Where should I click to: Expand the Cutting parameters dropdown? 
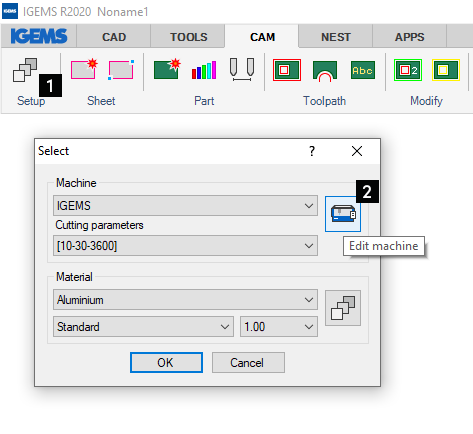tap(185, 246)
